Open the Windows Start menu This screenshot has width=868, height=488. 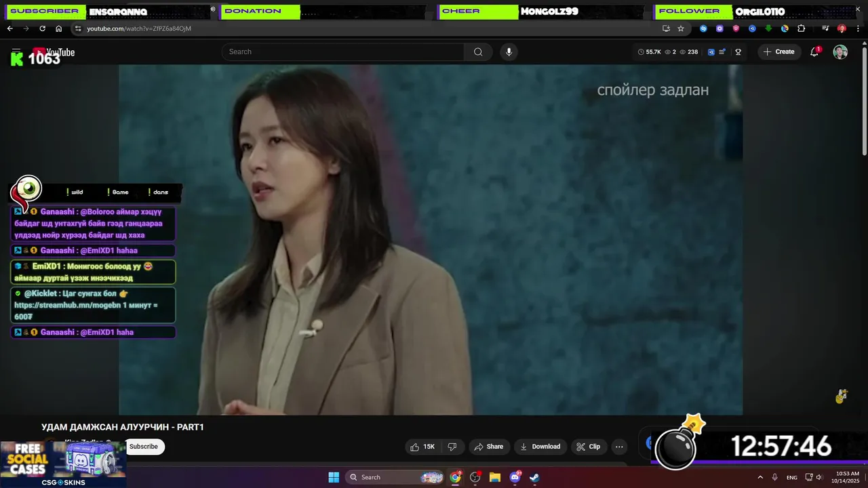coord(334,477)
